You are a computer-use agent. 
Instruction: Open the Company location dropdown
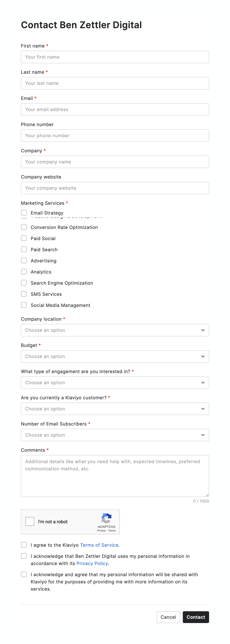115,330
